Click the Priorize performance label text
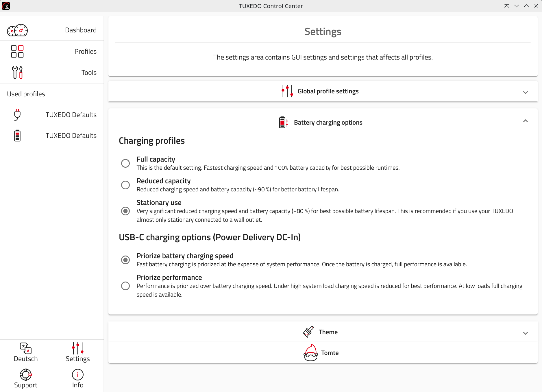542x392 pixels. click(x=169, y=278)
